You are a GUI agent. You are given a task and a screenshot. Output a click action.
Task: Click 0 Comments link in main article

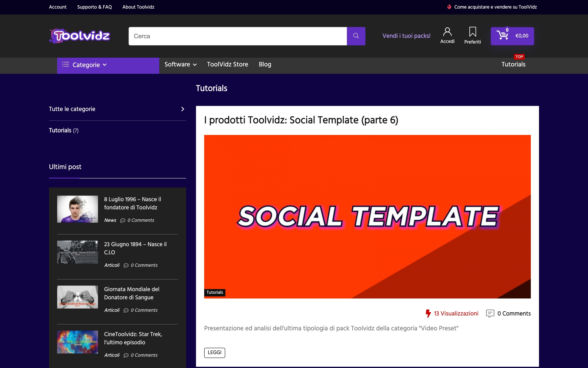click(x=514, y=313)
